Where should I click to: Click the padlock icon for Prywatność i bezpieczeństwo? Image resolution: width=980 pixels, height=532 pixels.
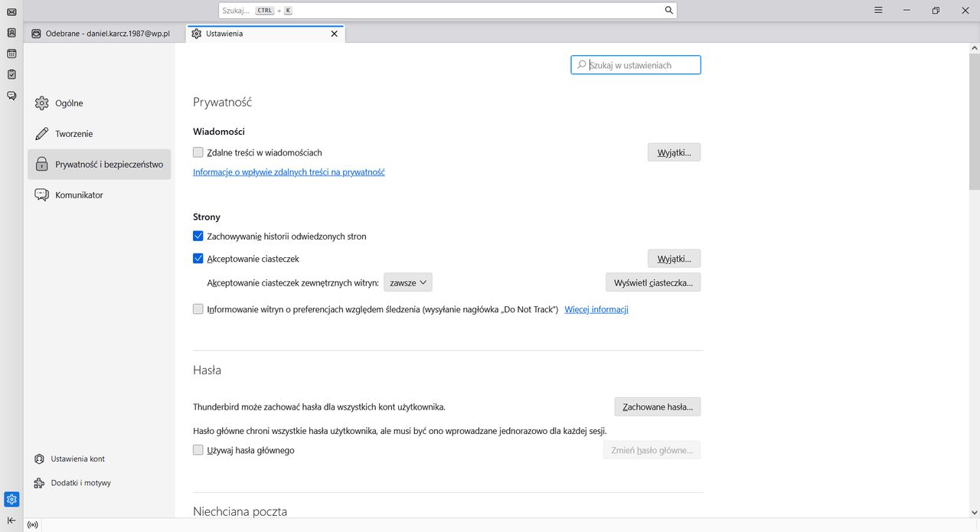click(x=41, y=165)
